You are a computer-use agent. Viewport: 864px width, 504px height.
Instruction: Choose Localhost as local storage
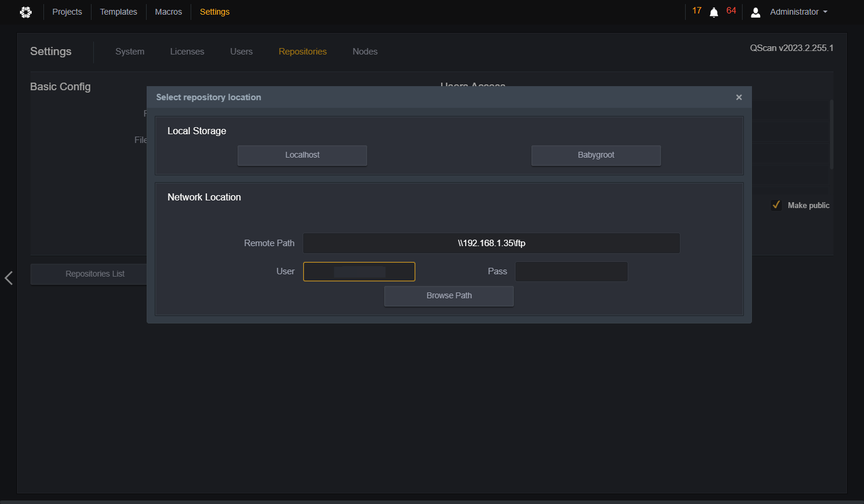pos(302,155)
